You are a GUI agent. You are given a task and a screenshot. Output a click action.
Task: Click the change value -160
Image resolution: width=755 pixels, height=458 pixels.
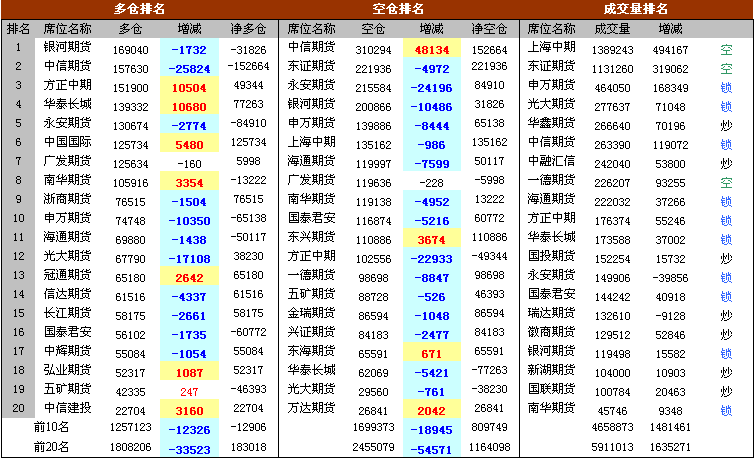point(189,164)
